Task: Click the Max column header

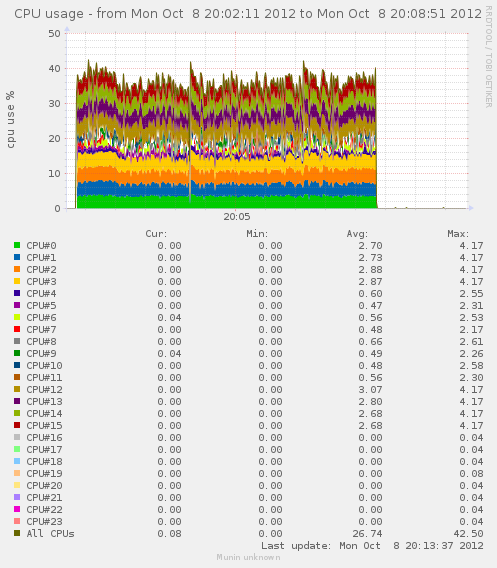Action: point(458,234)
